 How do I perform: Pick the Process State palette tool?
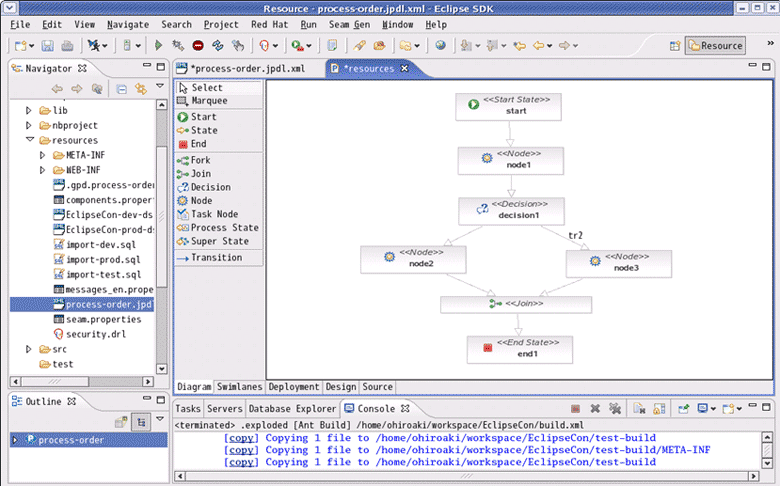pyautogui.click(x=218, y=227)
